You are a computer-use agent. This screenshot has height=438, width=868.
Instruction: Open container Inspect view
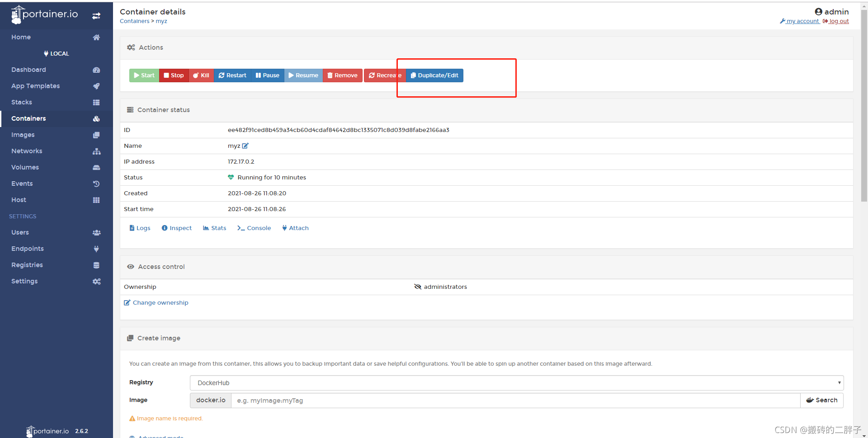[x=177, y=228]
